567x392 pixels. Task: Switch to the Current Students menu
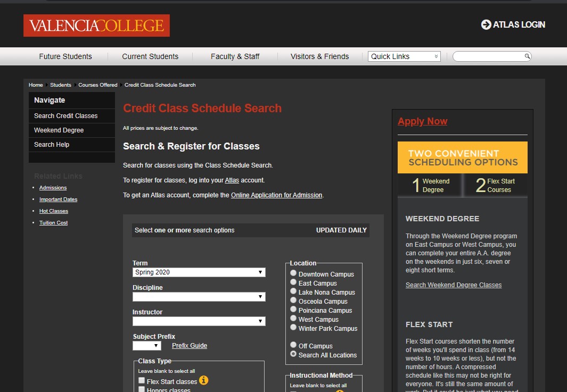[151, 56]
